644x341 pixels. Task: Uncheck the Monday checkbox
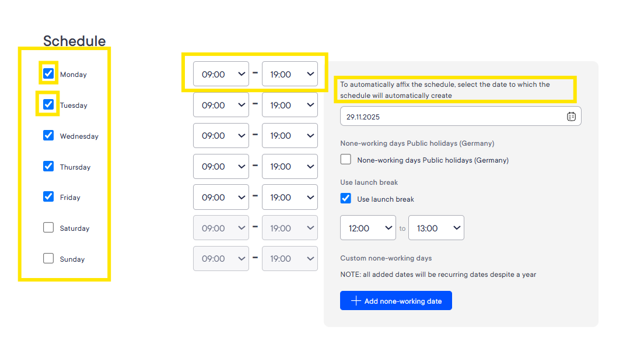(x=48, y=73)
